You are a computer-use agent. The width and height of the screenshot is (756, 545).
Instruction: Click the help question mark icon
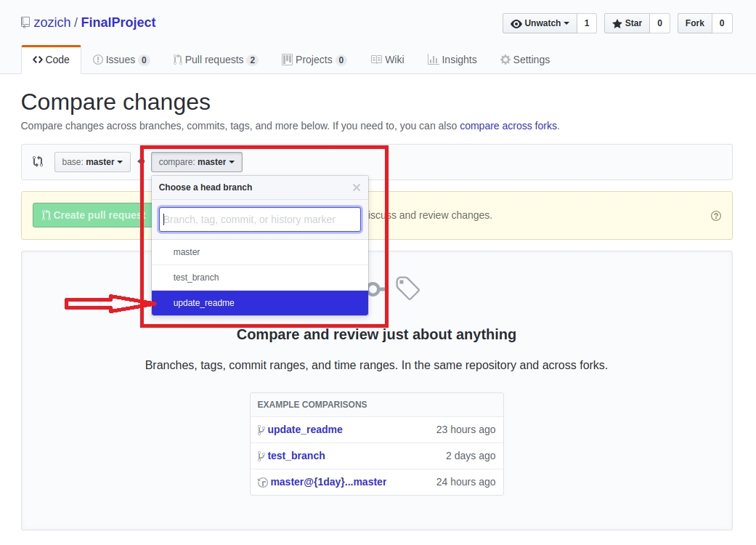coord(716,215)
